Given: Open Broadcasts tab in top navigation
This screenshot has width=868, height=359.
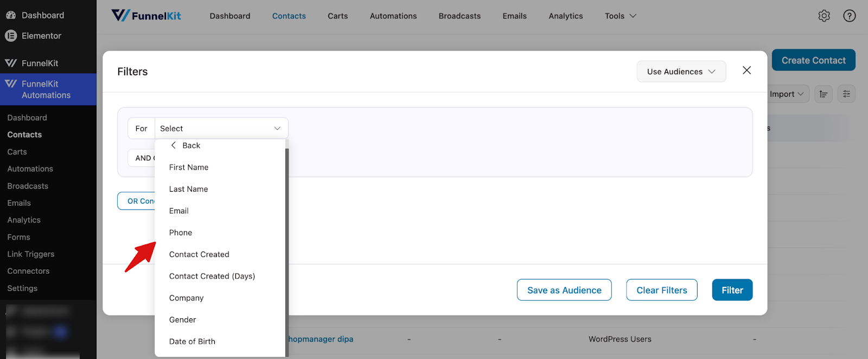Looking at the screenshot, I should coord(459,16).
